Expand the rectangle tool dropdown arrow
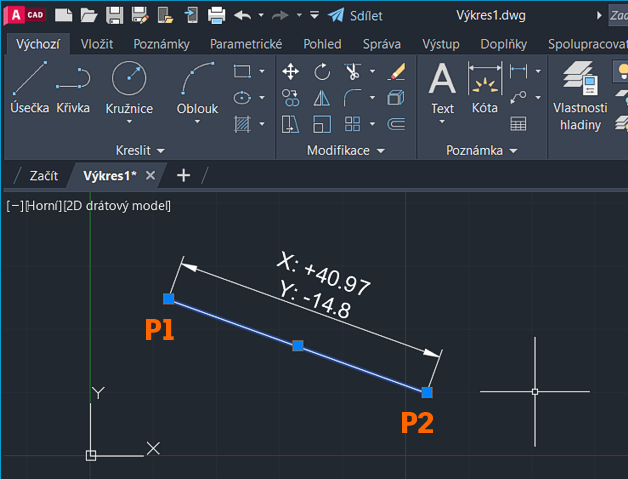This screenshot has width=628, height=479. [x=262, y=72]
